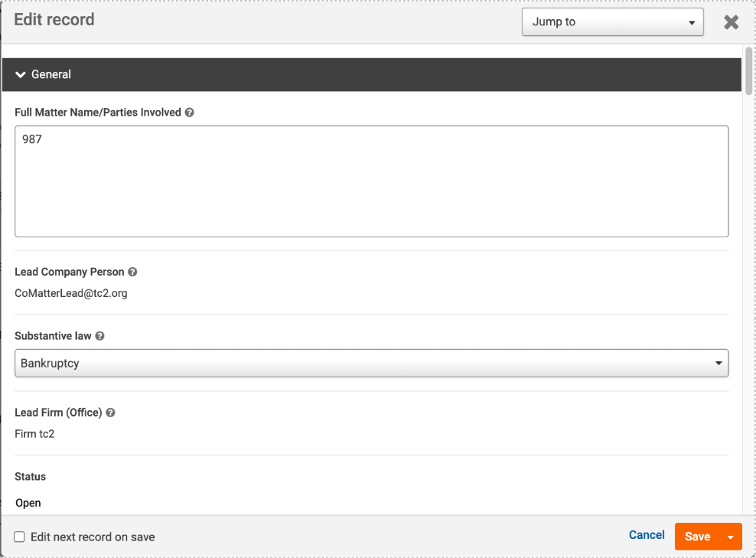Click help icon next to Substantive law
The image size is (756, 558).
click(x=99, y=336)
